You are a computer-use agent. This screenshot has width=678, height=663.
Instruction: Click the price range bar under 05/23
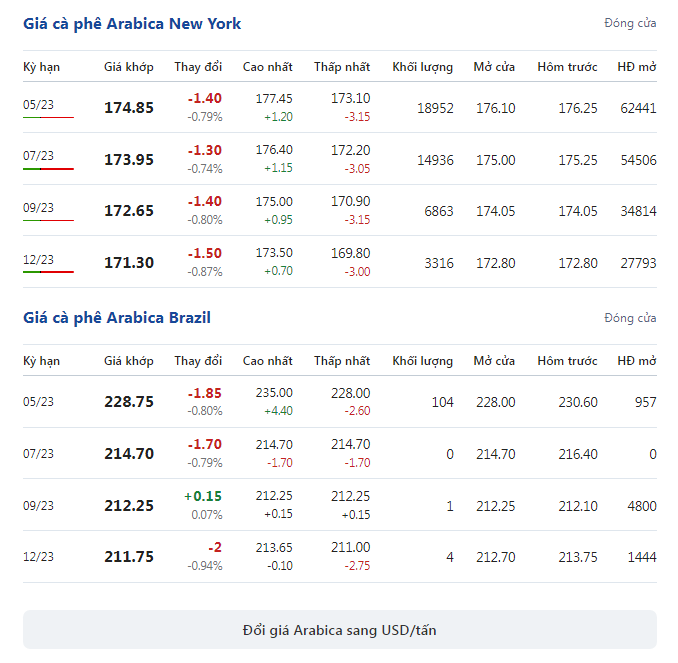[x=48, y=117]
